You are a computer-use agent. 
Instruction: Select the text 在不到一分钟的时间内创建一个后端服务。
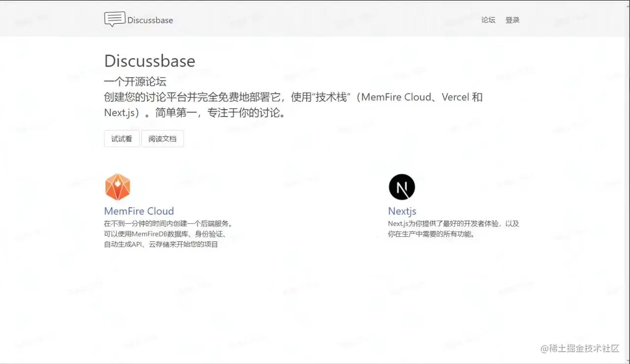[x=168, y=223]
